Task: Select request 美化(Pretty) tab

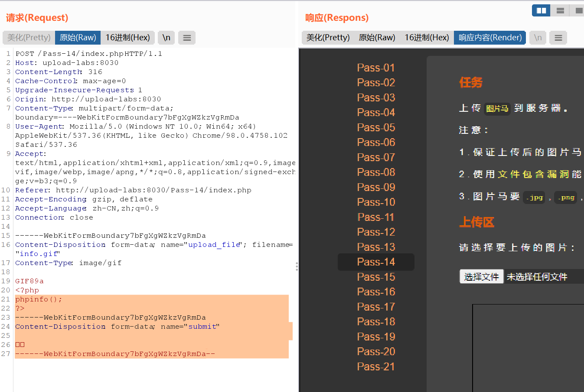Action: click(29, 38)
